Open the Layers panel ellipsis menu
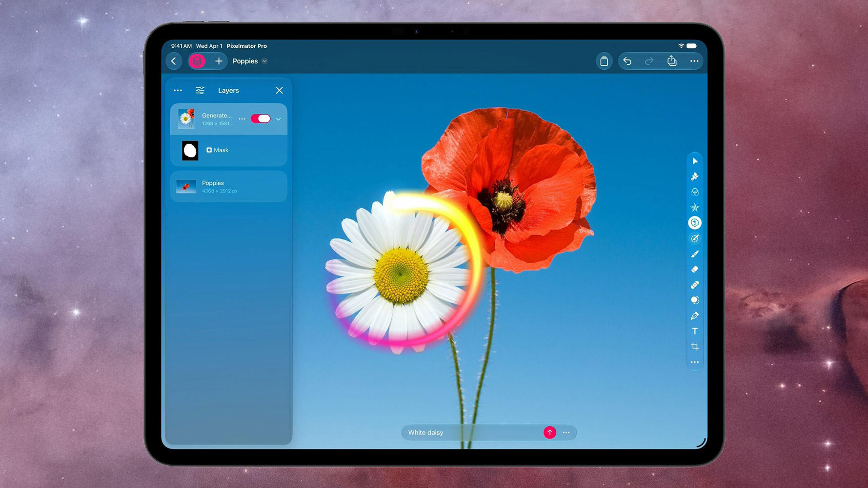This screenshot has width=868, height=488. coord(178,91)
